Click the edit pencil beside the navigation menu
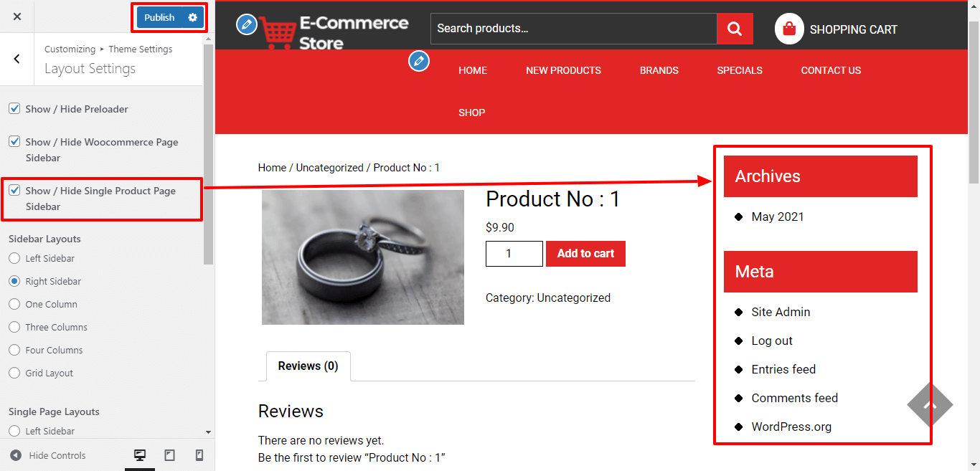The height and width of the screenshot is (471, 980). (x=419, y=61)
